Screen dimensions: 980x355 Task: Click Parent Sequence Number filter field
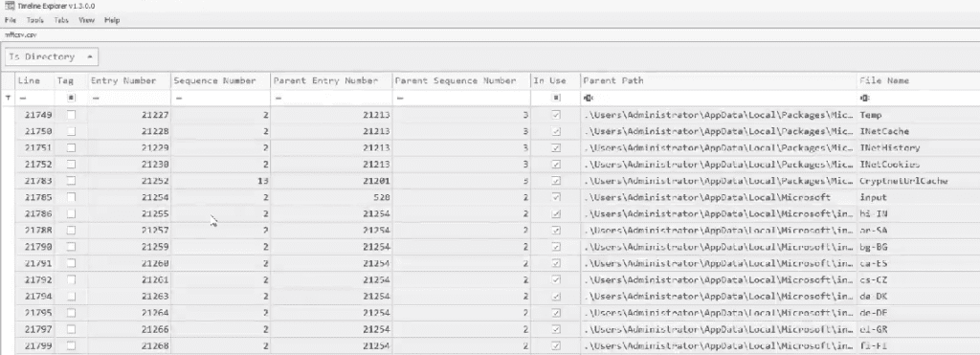click(461, 99)
